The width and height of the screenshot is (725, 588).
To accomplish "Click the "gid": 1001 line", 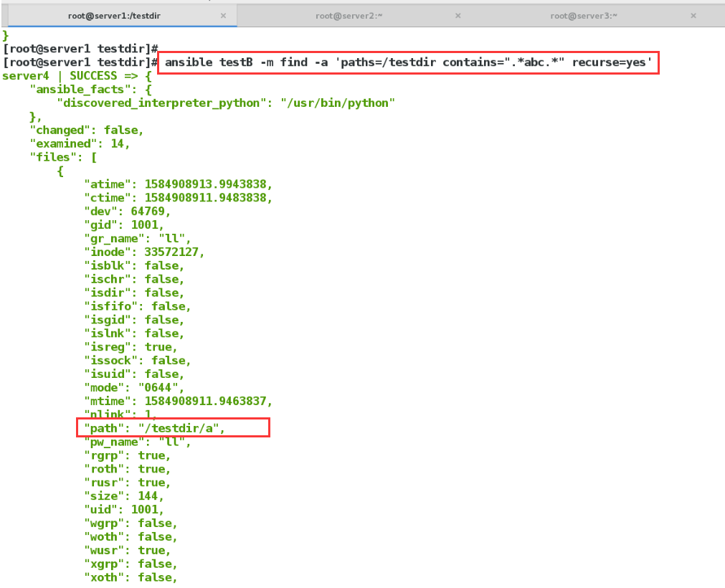I will coord(124,225).
